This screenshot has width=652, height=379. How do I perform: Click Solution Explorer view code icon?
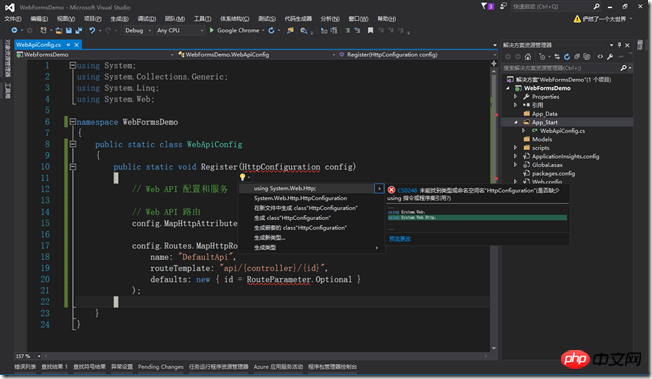click(x=600, y=57)
